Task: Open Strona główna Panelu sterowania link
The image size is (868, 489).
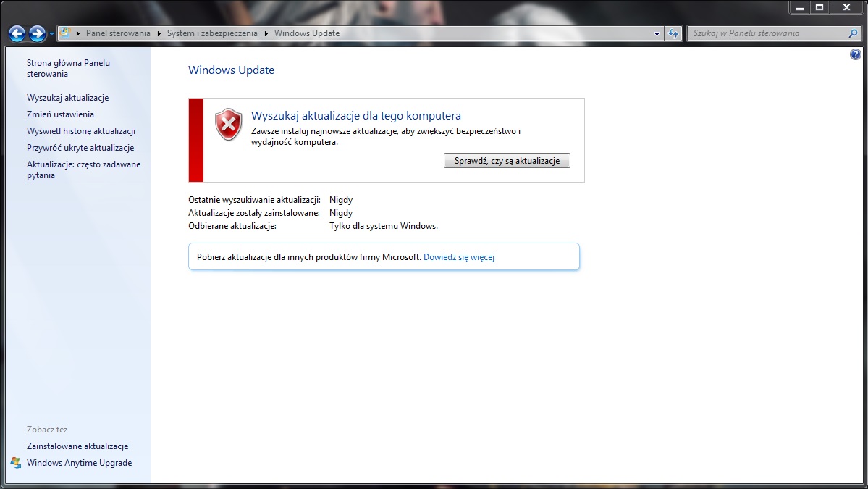Action: 68,68
